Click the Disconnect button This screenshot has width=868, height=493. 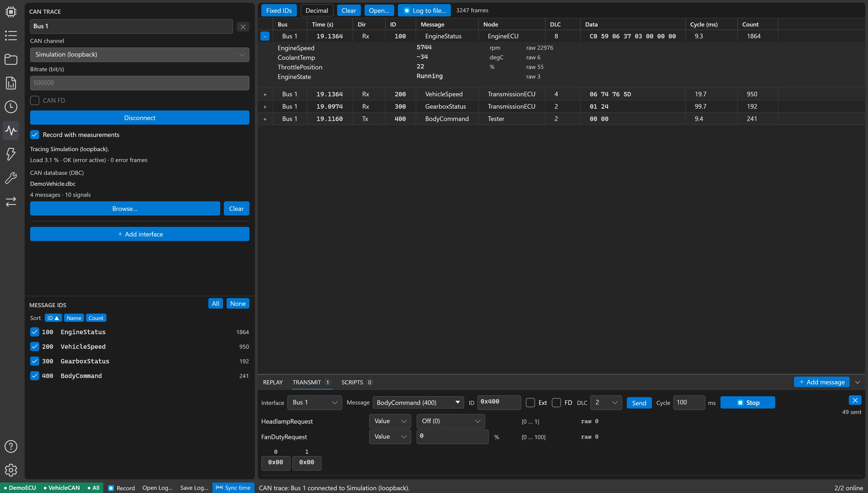click(140, 118)
